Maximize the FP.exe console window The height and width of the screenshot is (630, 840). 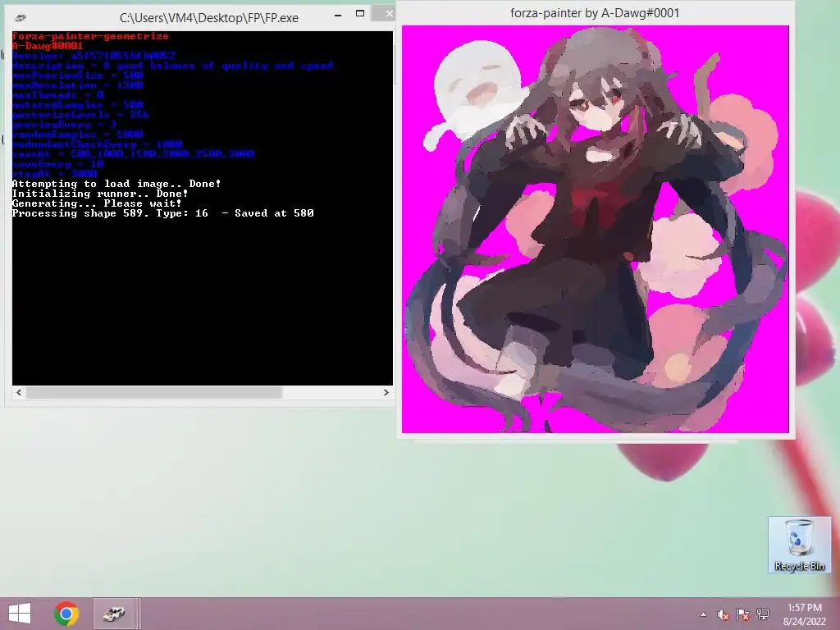(360, 13)
